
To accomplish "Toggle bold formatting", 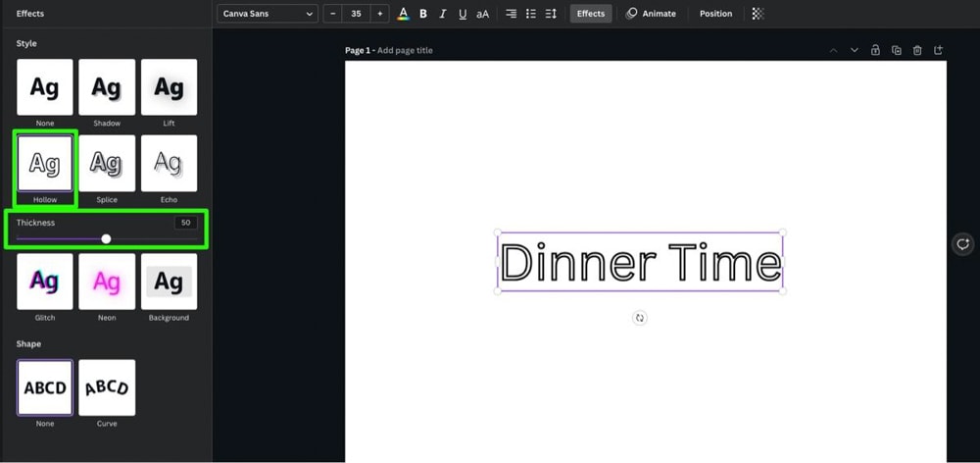I will click(423, 13).
